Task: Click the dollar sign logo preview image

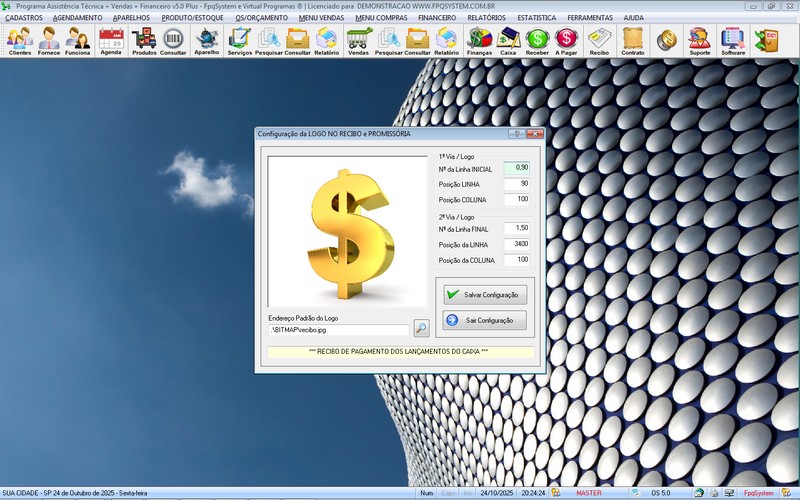Action: click(347, 232)
